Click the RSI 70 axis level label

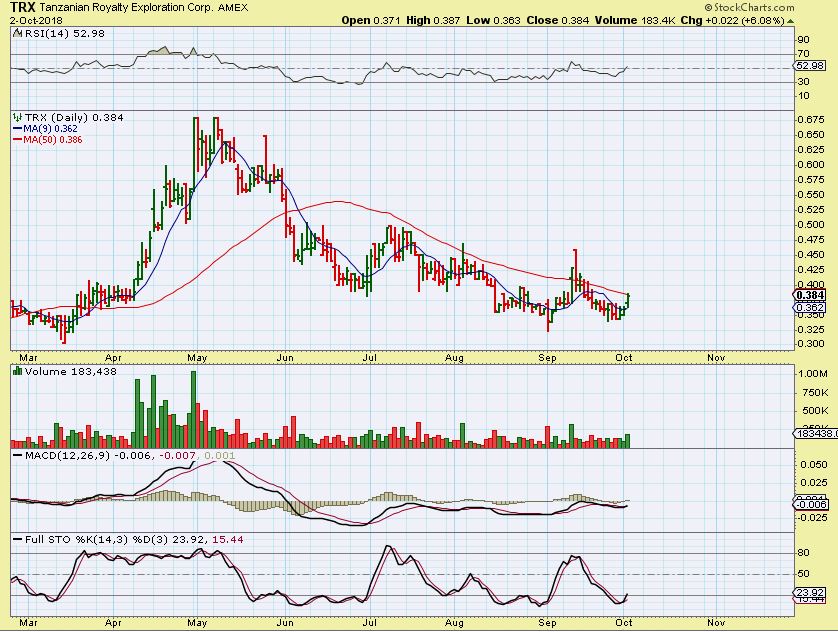[803, 53]
